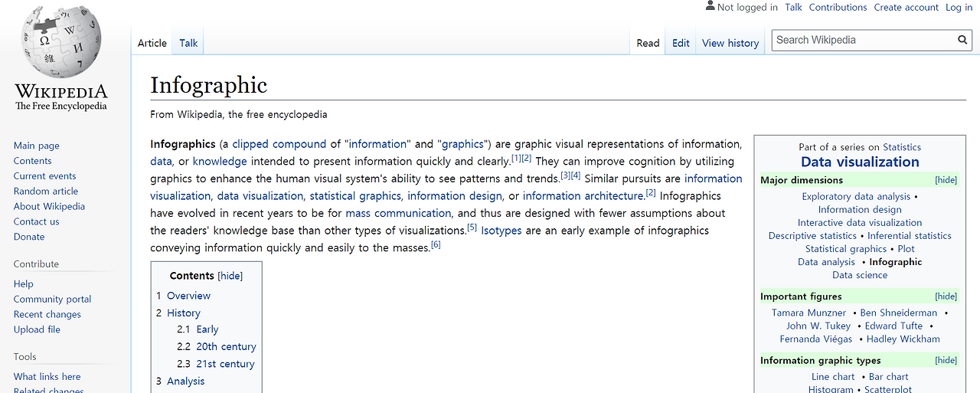This screenshot has height=393, width=980.
Task: Open the Edit tab
Action: (x=681, y=43)
